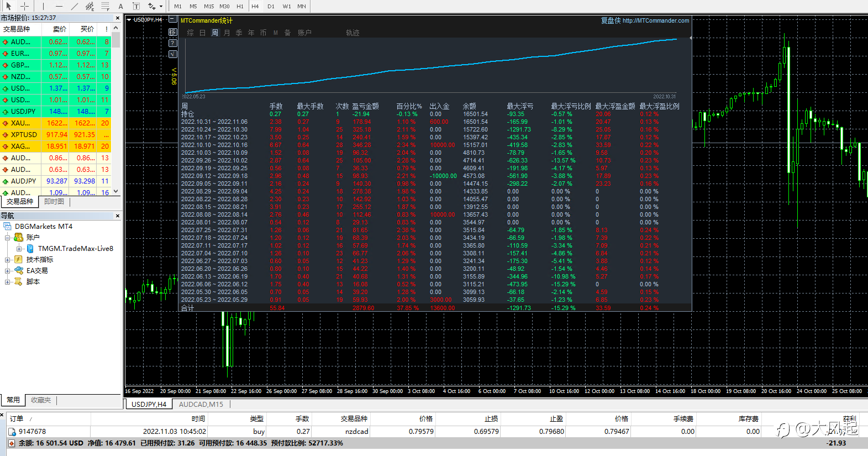This screenshot has width=868, height=456.
Task: Expand the 脚本 scripts node
Action: click(8, 282)
